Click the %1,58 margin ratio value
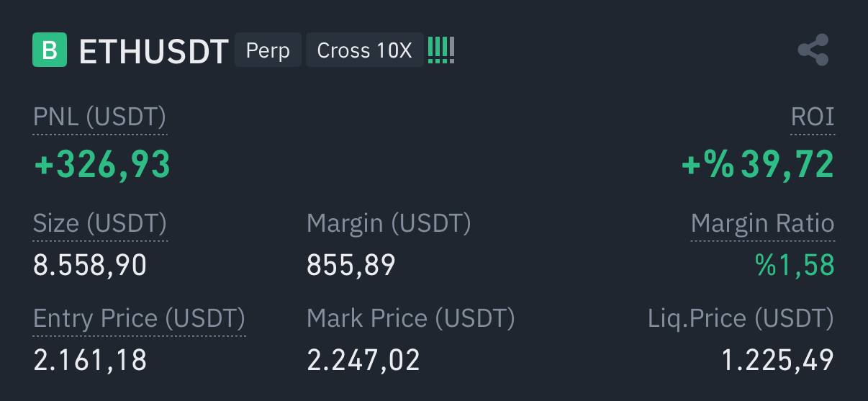The width and height of the screenshot is (868, 401). 795,266
